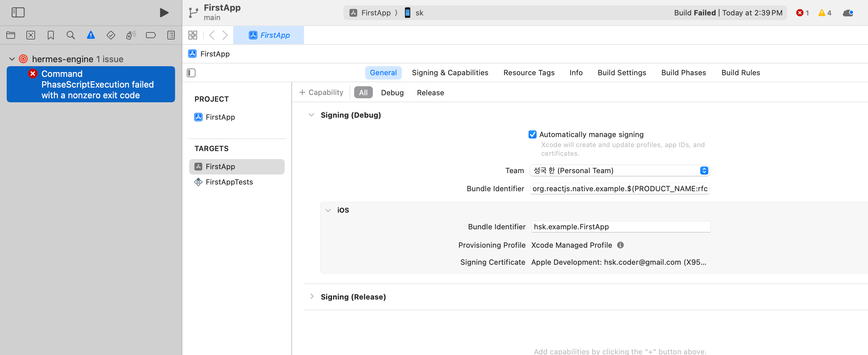868x355 pixels.
Task: Open the Resource Tags tab
Action: [x=529, y=73]
